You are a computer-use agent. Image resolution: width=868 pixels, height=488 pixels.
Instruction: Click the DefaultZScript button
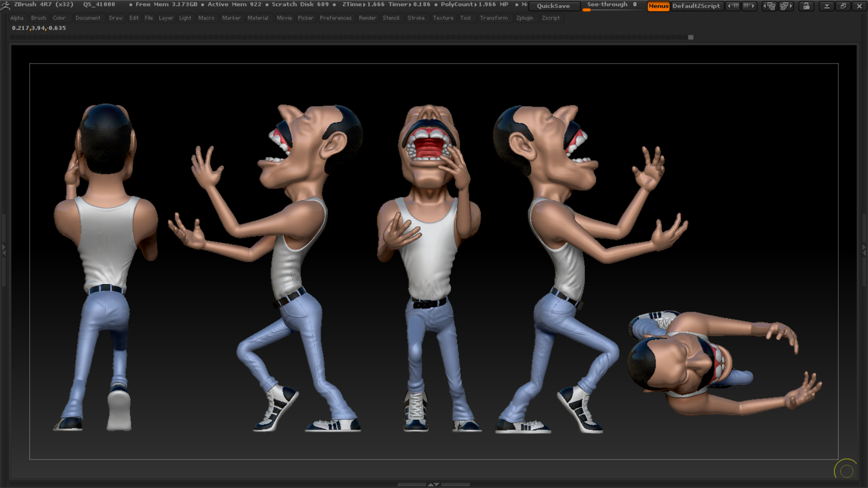click(696, 6)
